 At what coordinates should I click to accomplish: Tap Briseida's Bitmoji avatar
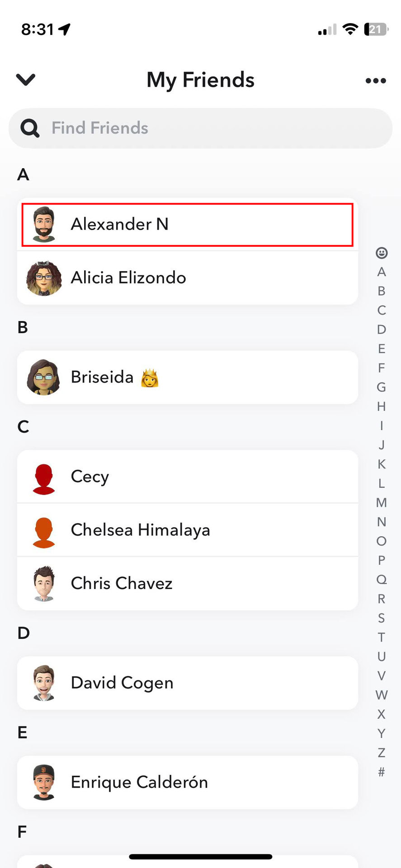43,377
